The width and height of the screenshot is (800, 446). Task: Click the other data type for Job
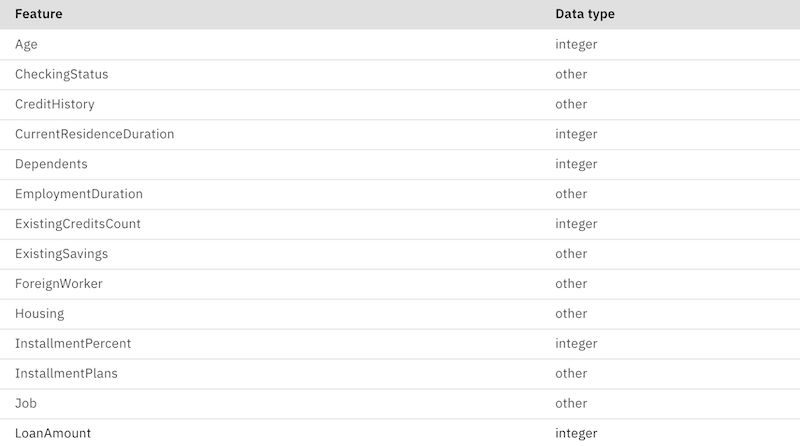(x=571, y=404)
